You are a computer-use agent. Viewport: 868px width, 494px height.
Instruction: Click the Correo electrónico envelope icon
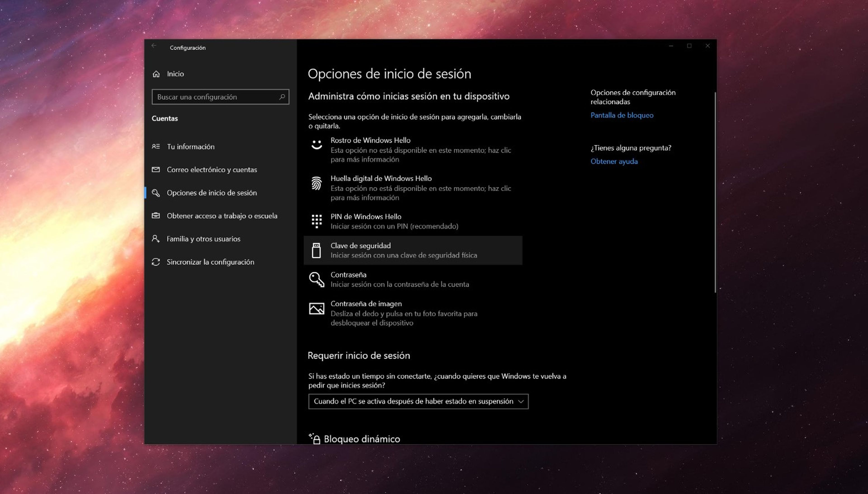pyautogui.click(x=156, y=169)
